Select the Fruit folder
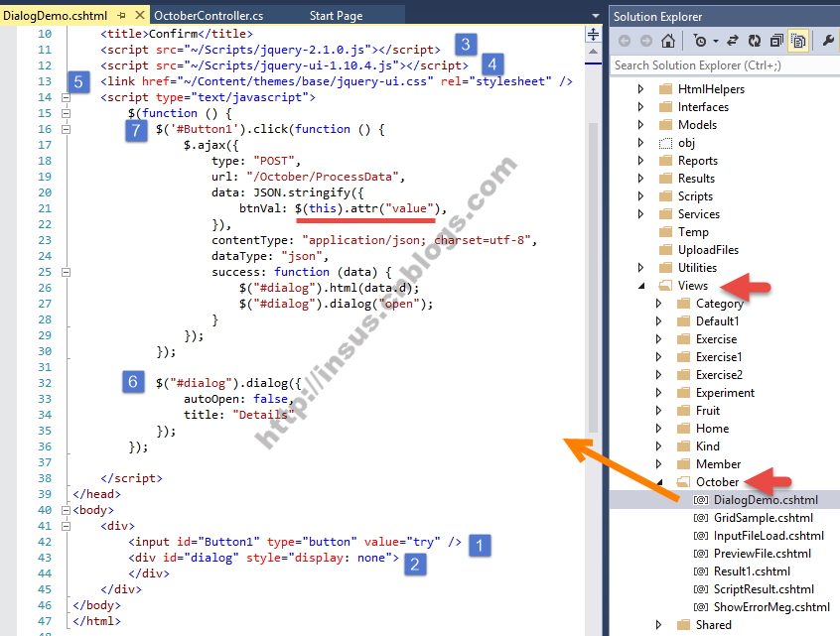 click(707, 411)
